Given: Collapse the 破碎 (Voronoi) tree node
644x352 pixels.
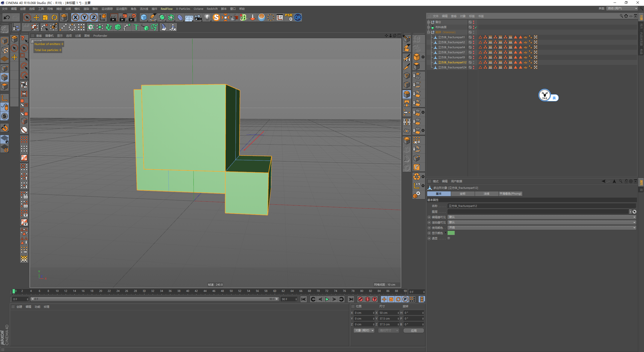Looking at the screenshot, I should pos(429,32).
